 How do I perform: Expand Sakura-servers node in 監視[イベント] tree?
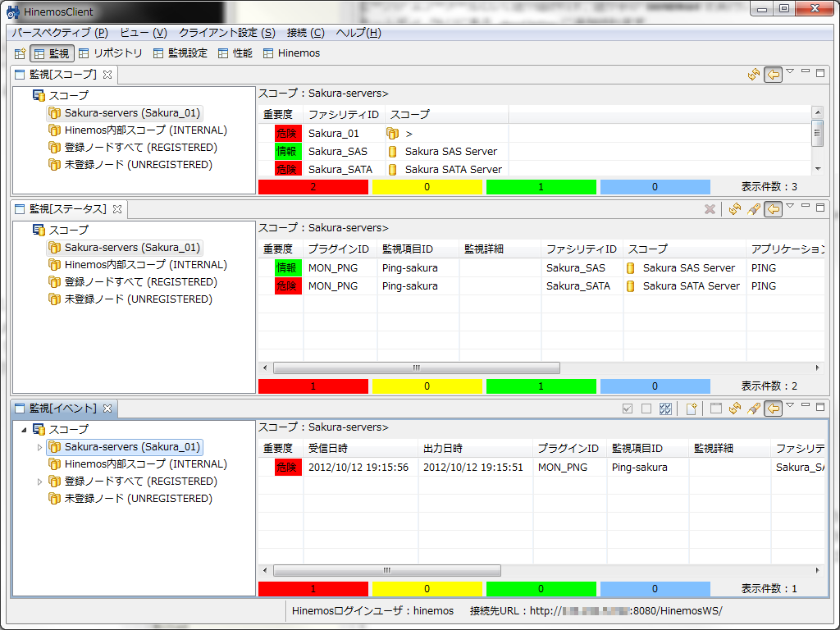pos(39,447)
